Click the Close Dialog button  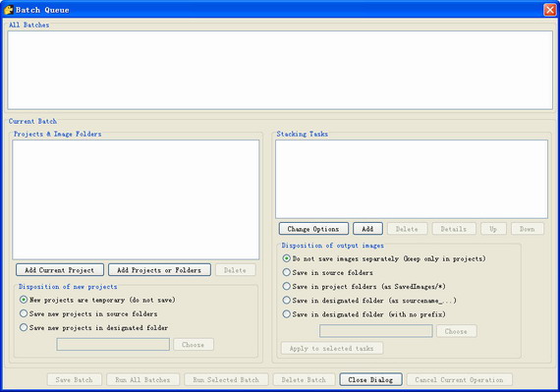[x=370, y=379]
